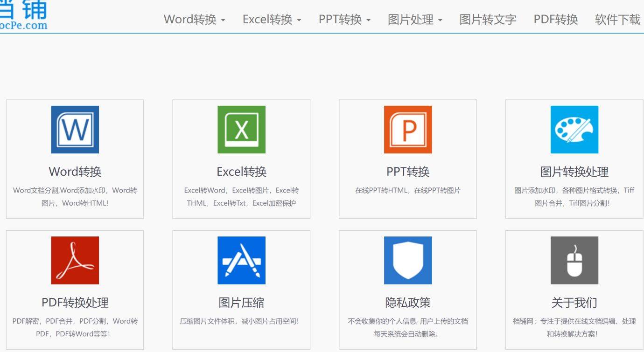
Task: Go to 图片转文字 in the navbar
Action: pos(488,20)
